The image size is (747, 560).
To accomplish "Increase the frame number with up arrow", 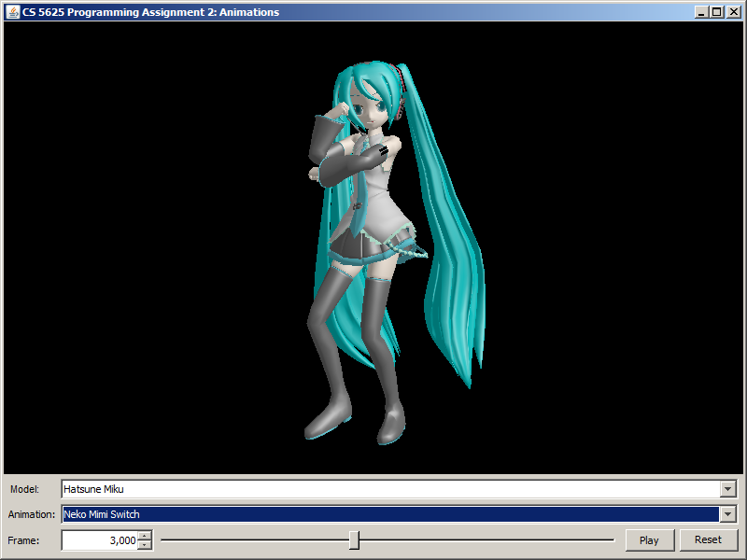I will pos(144,536).
